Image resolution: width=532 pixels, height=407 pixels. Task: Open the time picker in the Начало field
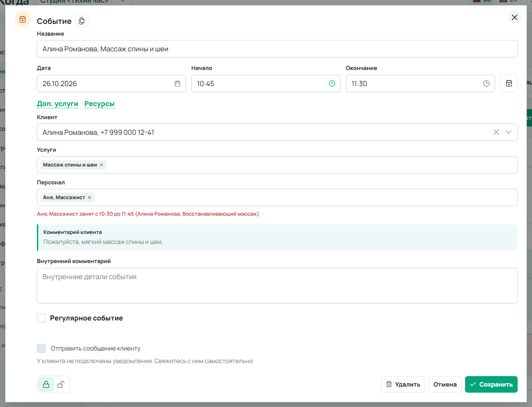pyautogui.click(x=332, y=83)
